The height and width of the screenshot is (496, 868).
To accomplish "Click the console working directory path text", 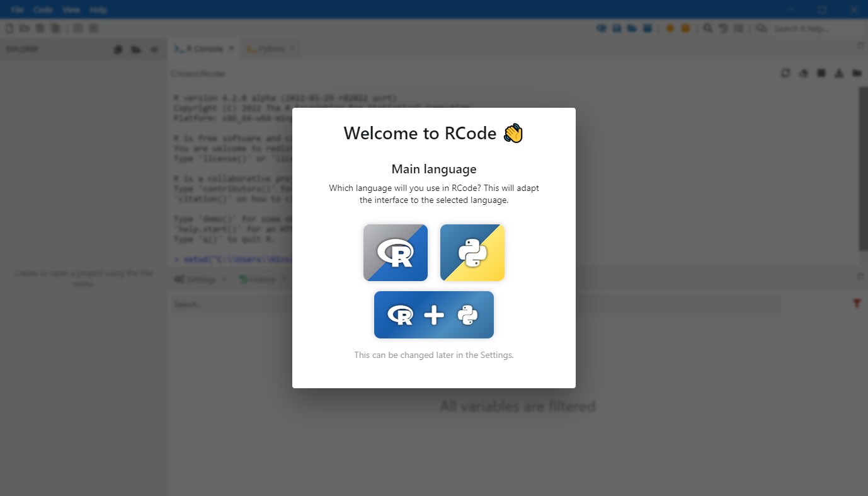I will (198, 74).
